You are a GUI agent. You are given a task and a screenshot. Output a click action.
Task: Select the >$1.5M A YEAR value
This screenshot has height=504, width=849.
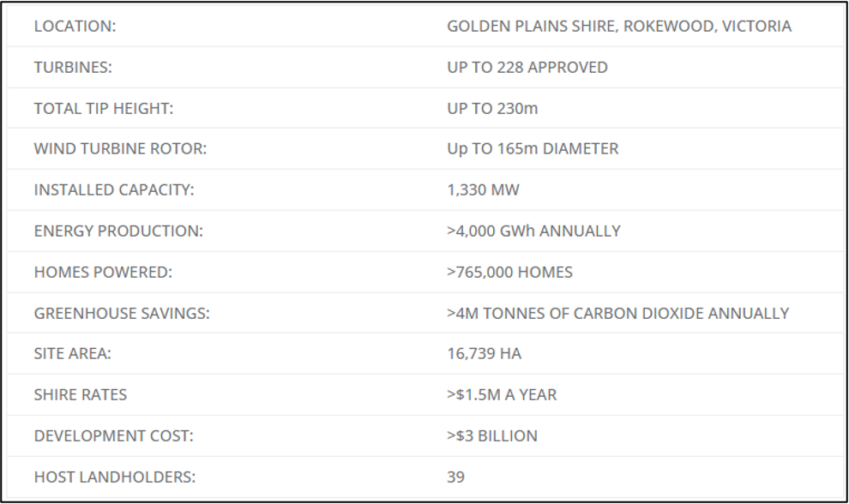coord(502,394)
